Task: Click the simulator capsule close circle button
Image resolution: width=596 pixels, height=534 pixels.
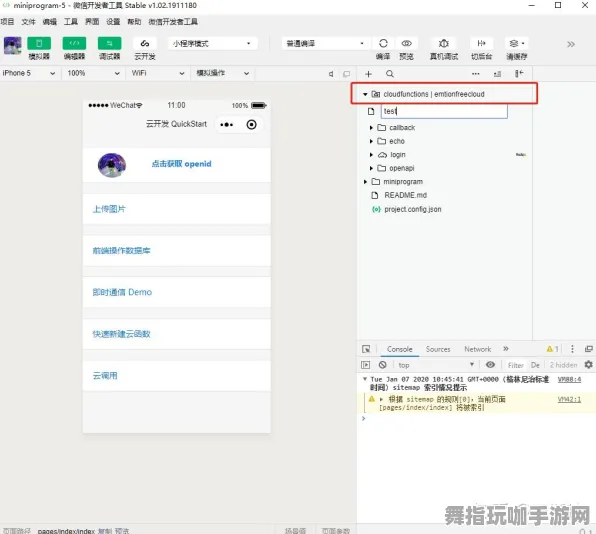Action: click(x=251, y=125)
